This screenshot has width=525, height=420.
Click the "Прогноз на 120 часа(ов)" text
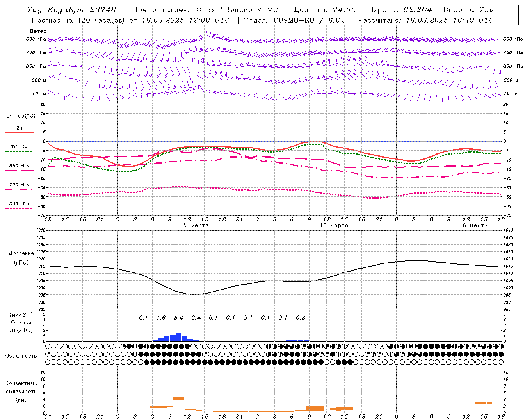pyautogui.click(x=79, y=20)
